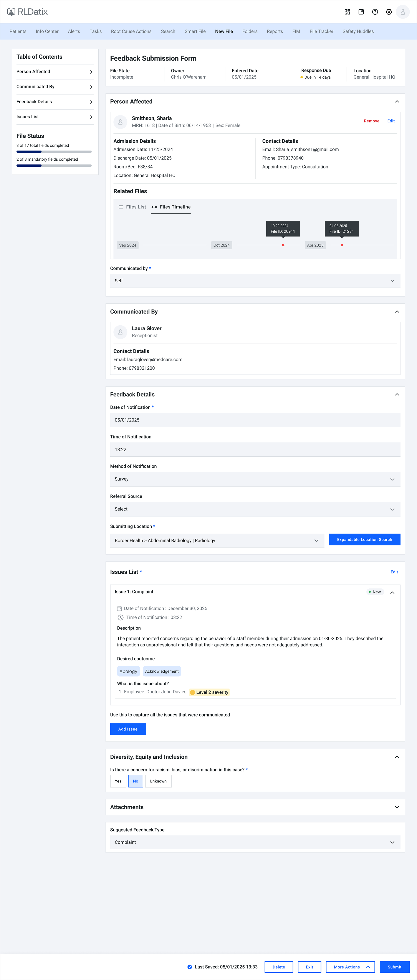Select the Files Timeline tab
The image size is (417, 980).
tap(171, 207)
